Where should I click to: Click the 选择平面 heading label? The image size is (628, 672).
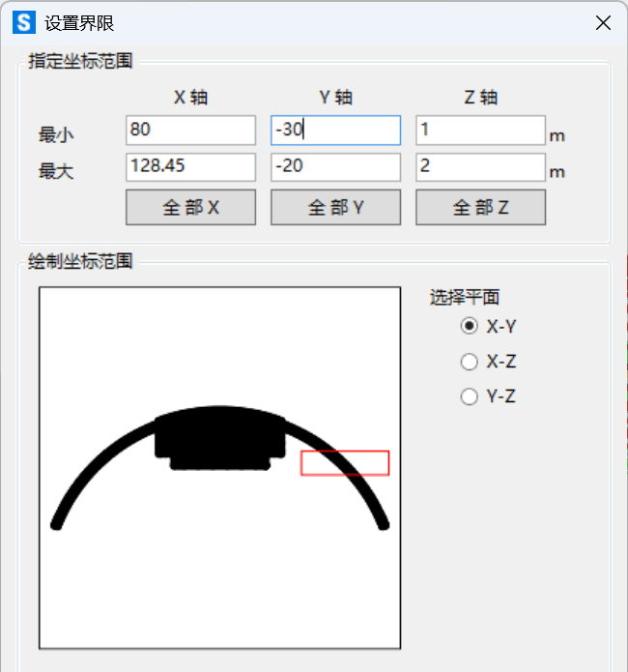click(x=465, y=298)
